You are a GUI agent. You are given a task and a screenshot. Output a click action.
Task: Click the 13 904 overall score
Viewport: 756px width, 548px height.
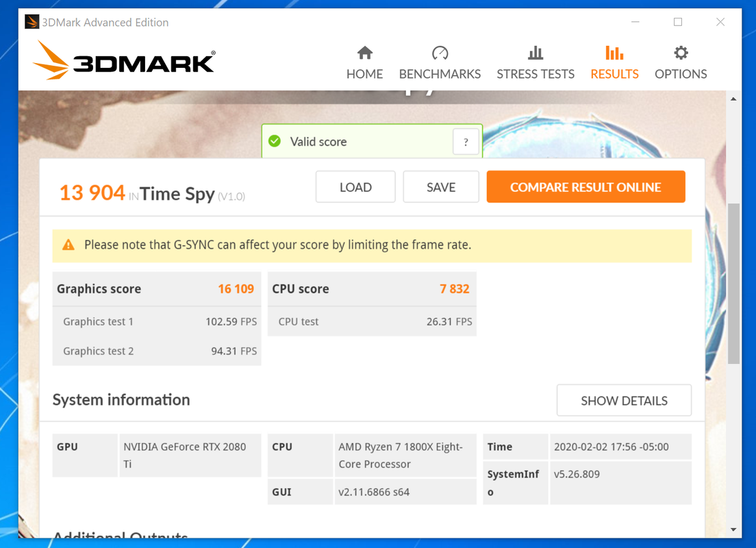coord(92,193)
